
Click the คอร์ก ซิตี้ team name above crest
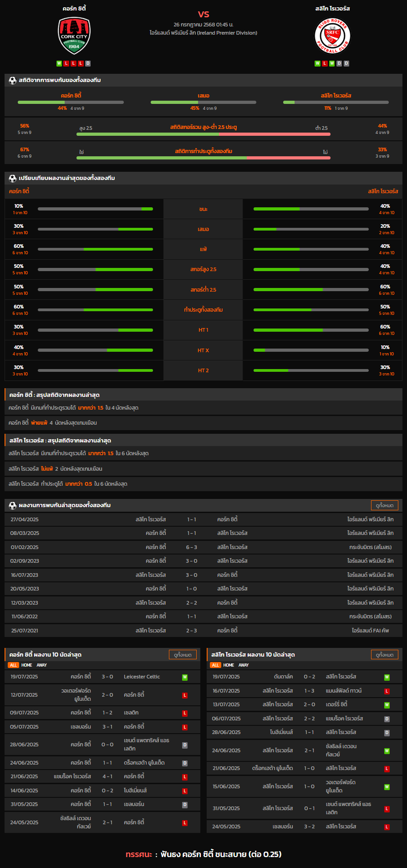pos(74,9)
